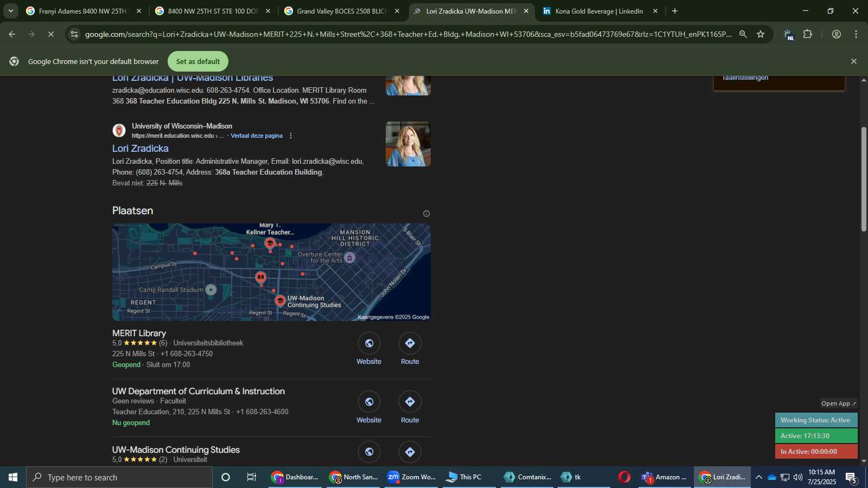Open the three-dot options for the merit result

(x=291, y=136)
